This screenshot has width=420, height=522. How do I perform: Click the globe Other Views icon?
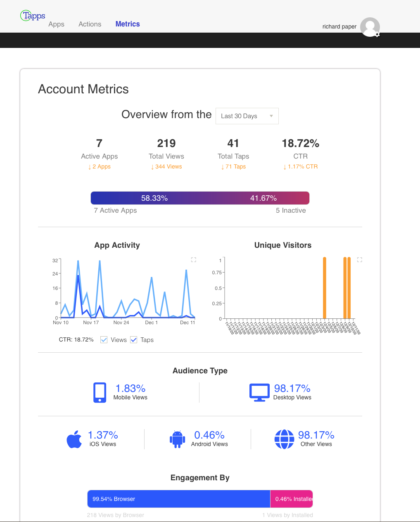click(x=284, y=439)
